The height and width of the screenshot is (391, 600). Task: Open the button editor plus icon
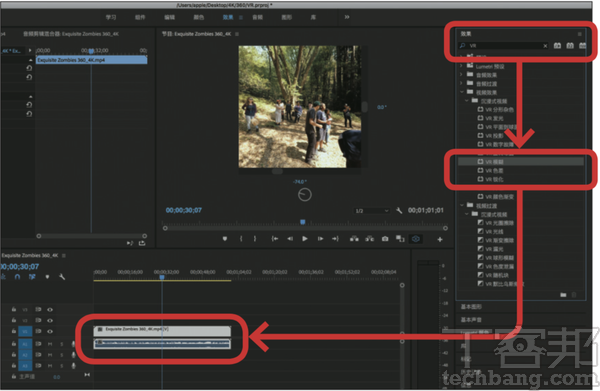[440, 239]
